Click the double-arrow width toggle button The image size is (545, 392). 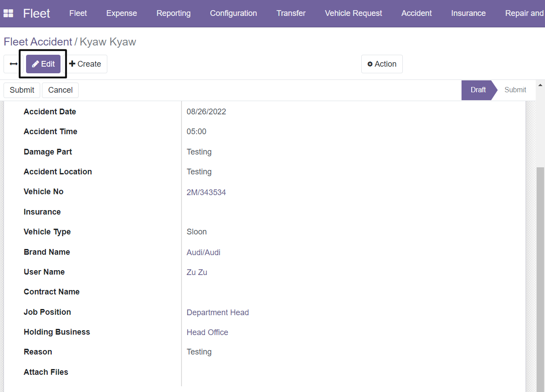13,64
